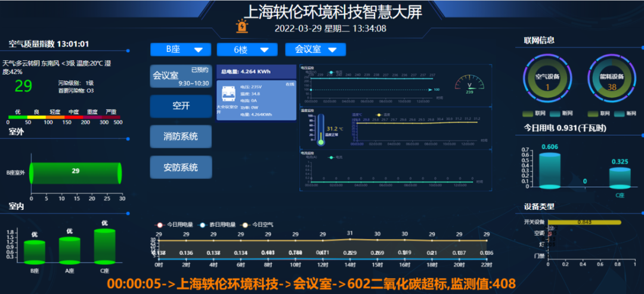Open the 安防系统 button
Screen dimensions: 644x294
tap(181, 167)
